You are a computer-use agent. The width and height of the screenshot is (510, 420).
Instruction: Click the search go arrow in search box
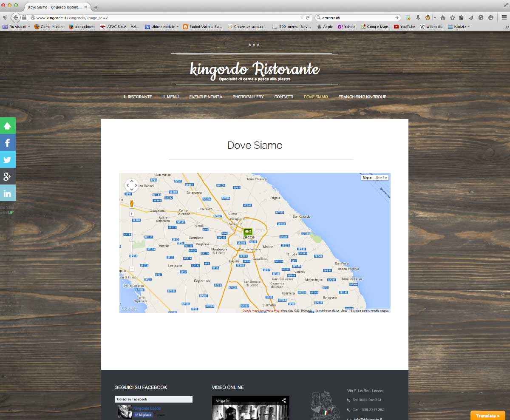click(x=397, y=18)
